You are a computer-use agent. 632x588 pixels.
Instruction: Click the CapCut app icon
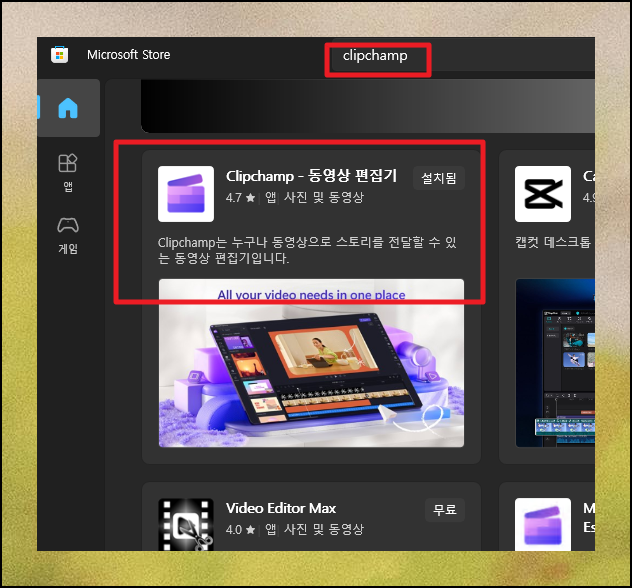[543, 194]
